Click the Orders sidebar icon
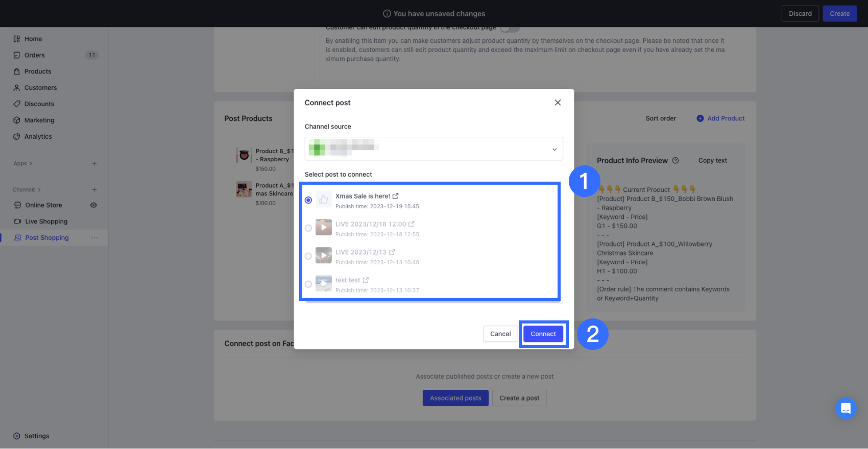 (x=17, y=55)
